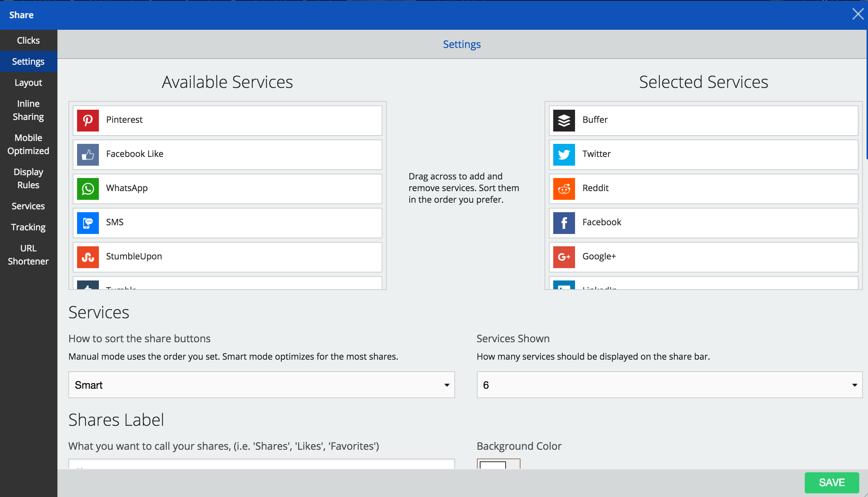868x497 pixels.
Task: Select the Pinterest service row label
Action: pyautogui.click(x=124, y=120)
